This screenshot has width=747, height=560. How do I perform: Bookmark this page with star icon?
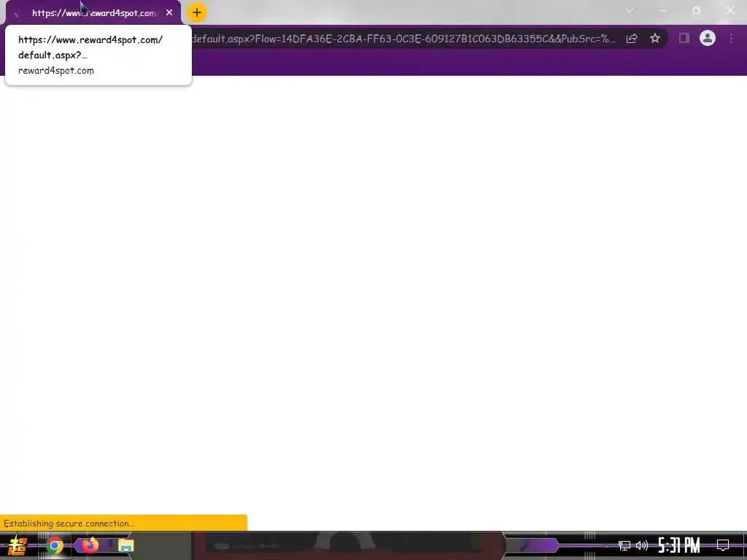point(655,38)
